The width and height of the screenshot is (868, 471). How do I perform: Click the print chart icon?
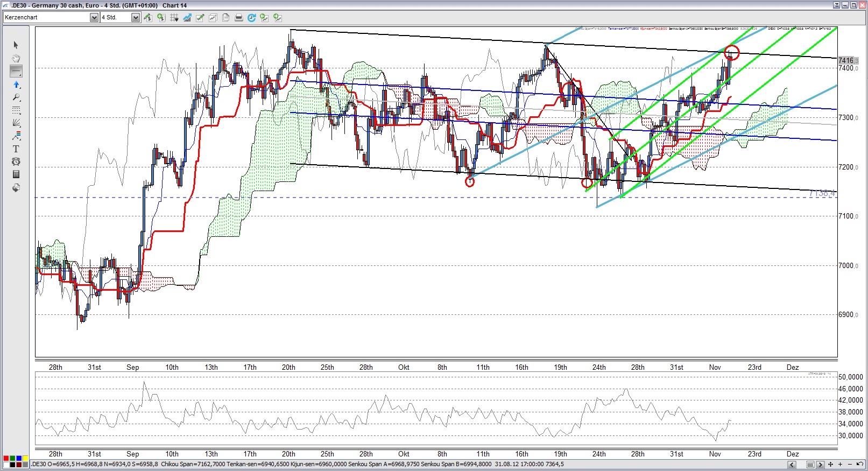pos(238,18)
